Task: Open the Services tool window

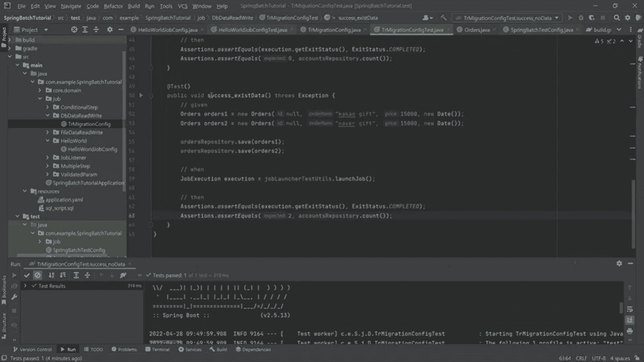Action: coord(190,349)
